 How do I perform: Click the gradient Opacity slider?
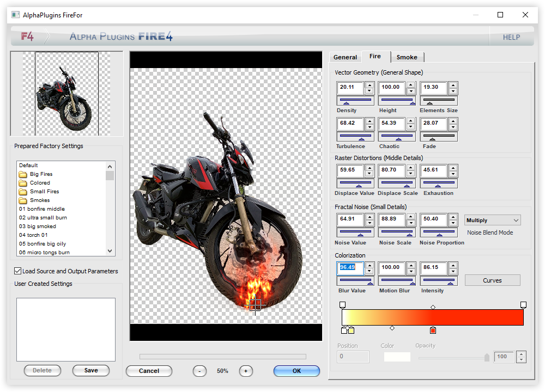(x=454, y=357)
